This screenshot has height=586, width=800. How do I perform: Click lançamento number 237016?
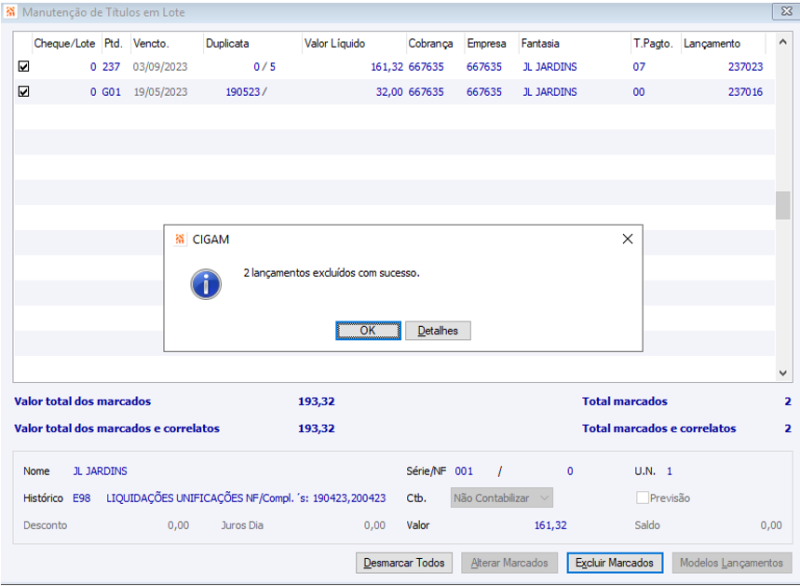pos(745,92)
